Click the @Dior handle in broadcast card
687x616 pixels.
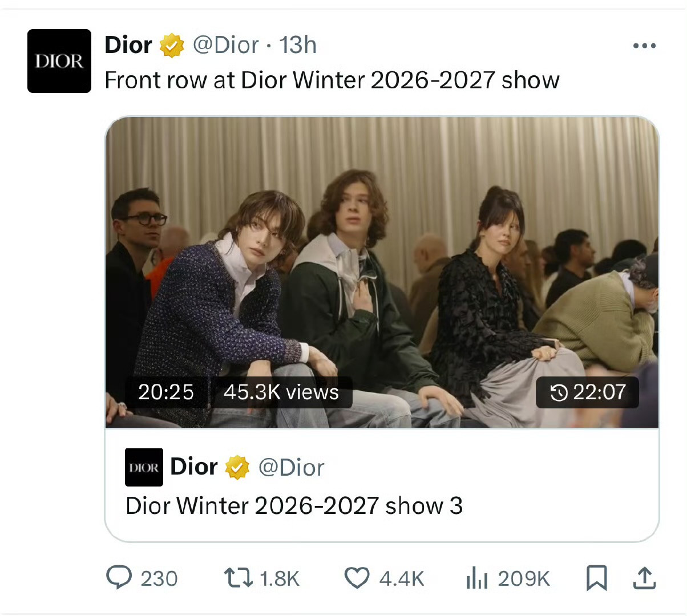pos(291,467)
